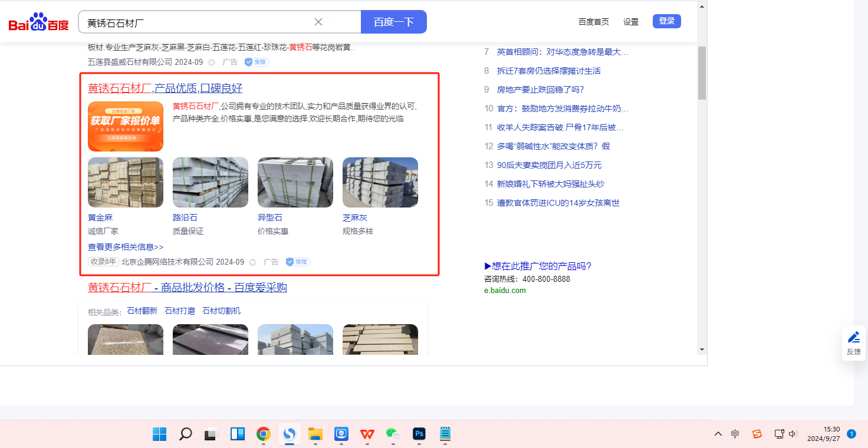868x448 pixels.
Task: Open the Widgets panel icon
Action: [237, 434]
